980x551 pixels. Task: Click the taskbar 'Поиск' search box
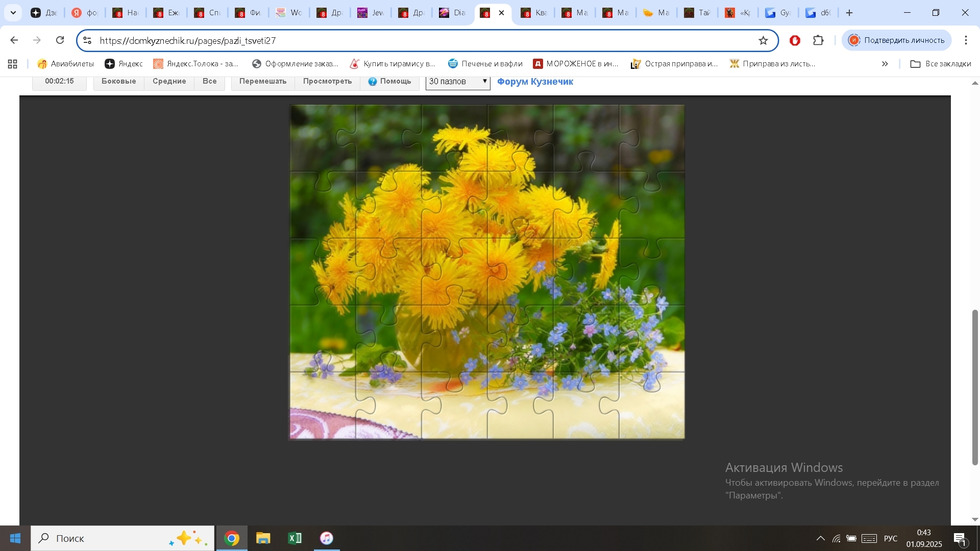(122, 538)
